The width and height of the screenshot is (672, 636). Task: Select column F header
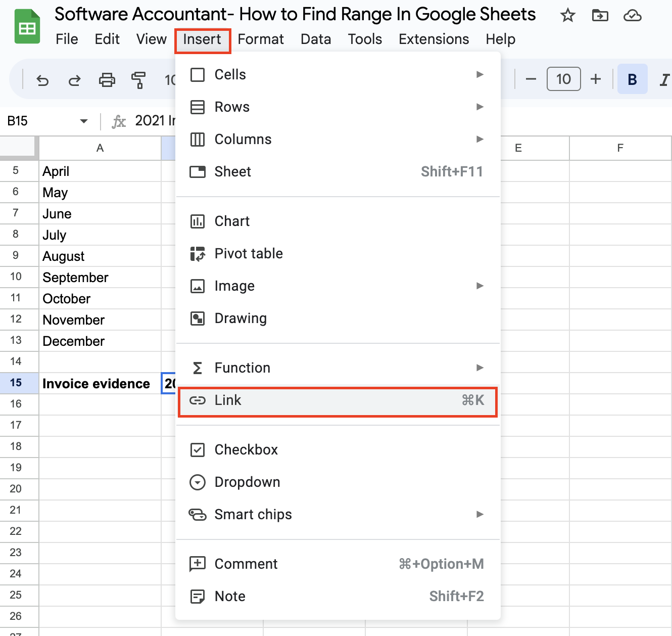click(620, 148)
